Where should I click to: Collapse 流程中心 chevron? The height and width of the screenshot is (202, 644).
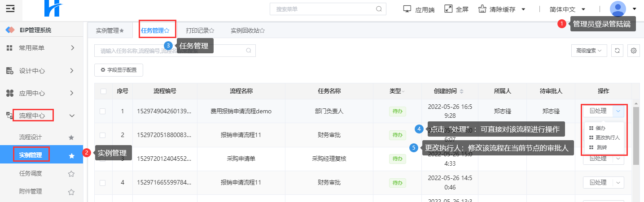click(72, 116)
